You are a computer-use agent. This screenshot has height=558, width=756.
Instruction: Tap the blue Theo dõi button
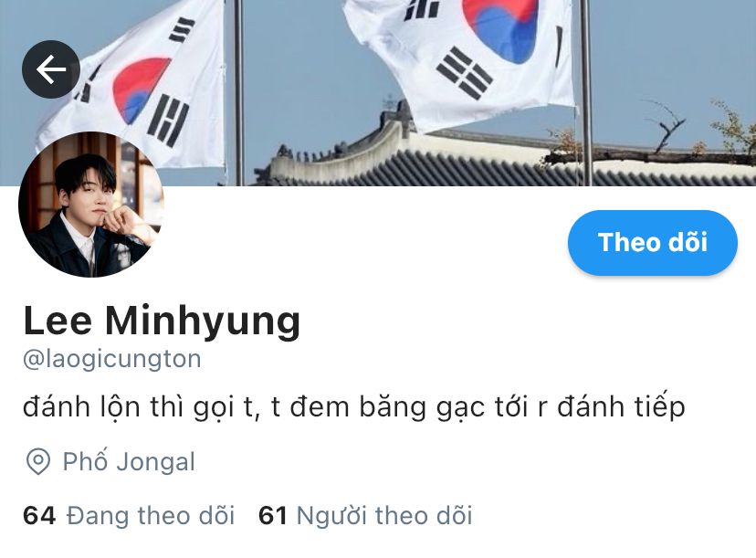click(x=652, y=243)
